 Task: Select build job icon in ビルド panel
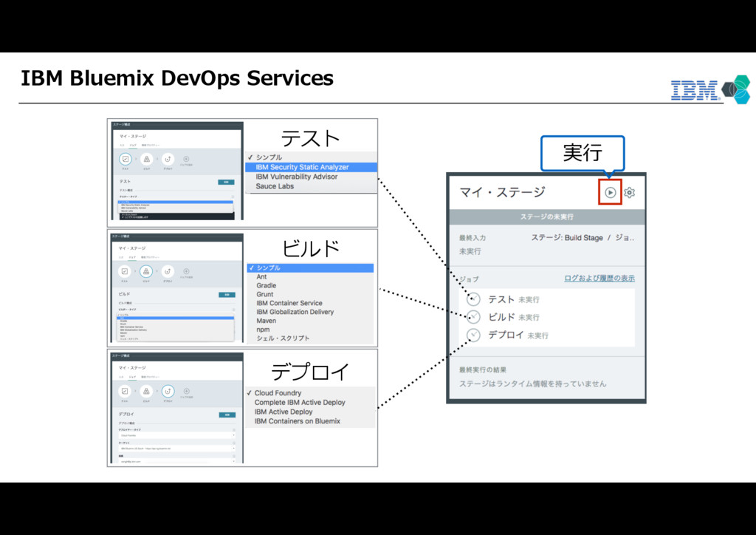(x=146, y=271)
